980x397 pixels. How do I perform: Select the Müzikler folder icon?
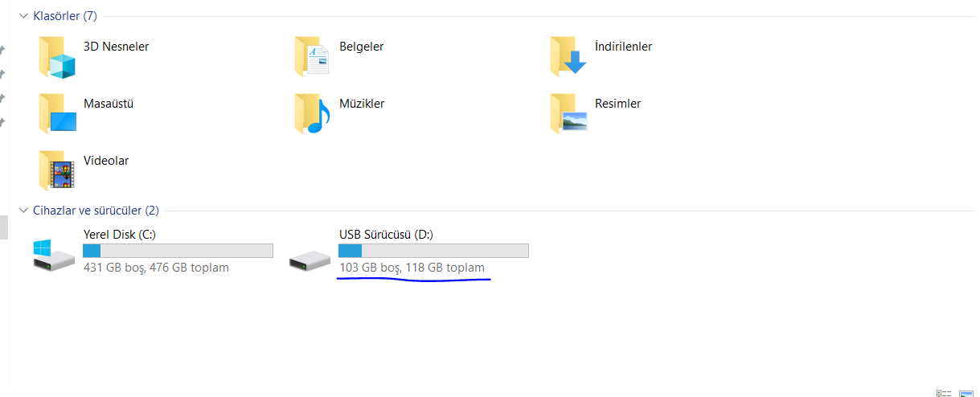[x=312, y=113]
